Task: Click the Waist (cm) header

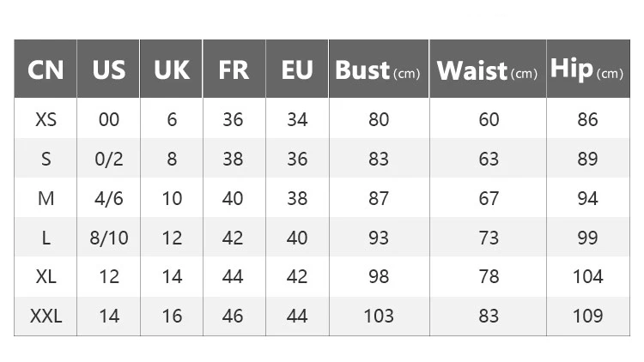Action: pos(488,69)
